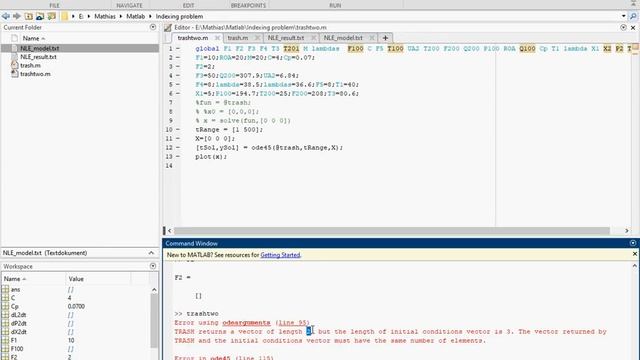Toggle breakpoint on editor line 10
The height and width of the screenshot is (360, 640).
point(178,129)
